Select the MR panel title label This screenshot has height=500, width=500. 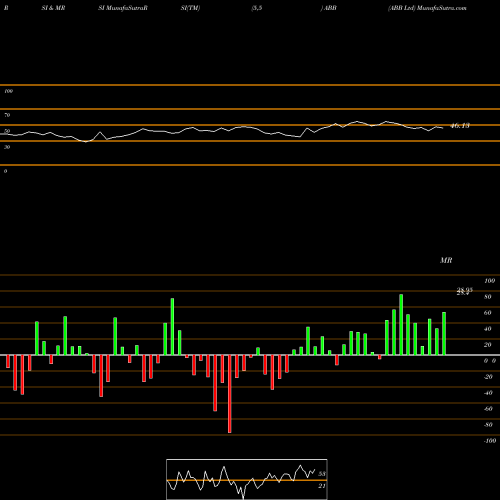point(446,260)
